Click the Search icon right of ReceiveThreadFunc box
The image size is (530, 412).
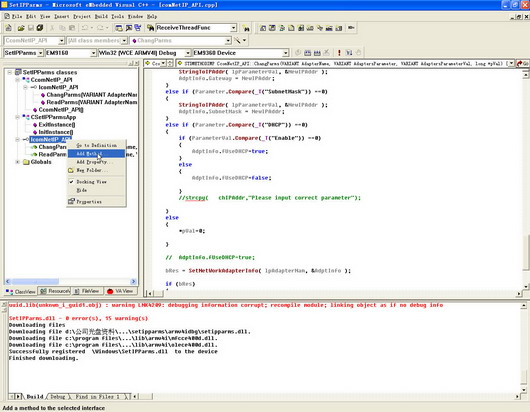coord(246,28)
